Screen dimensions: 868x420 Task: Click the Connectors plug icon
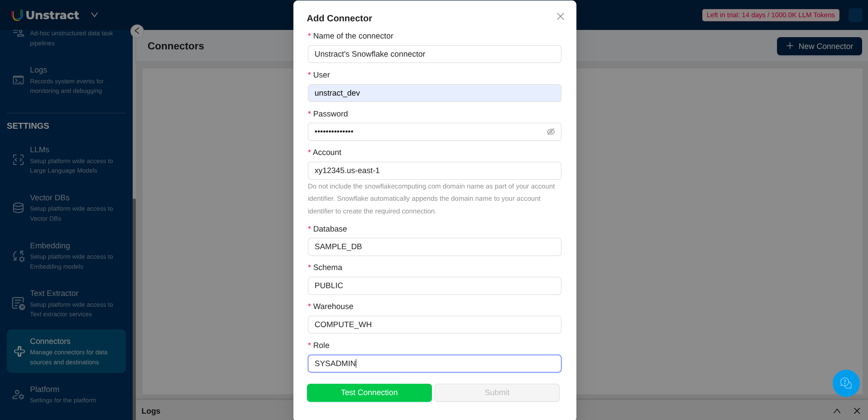[19, 352]
